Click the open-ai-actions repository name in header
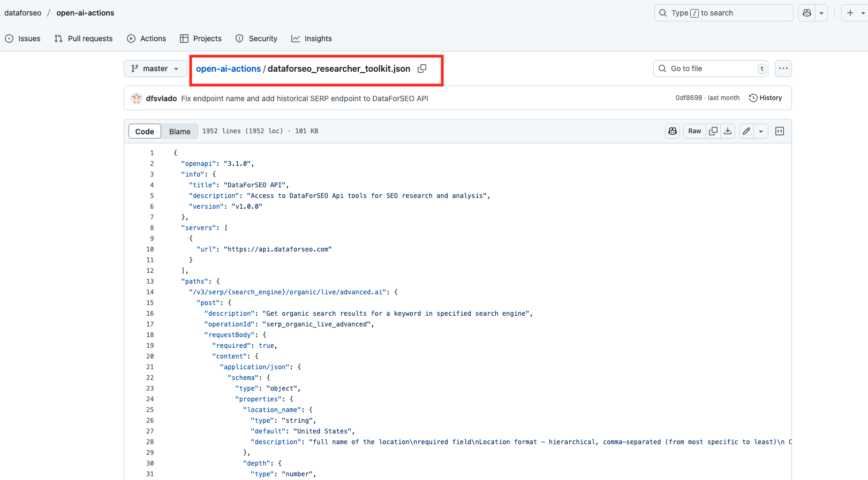This screenshot has width=868, height=480. 85,13
